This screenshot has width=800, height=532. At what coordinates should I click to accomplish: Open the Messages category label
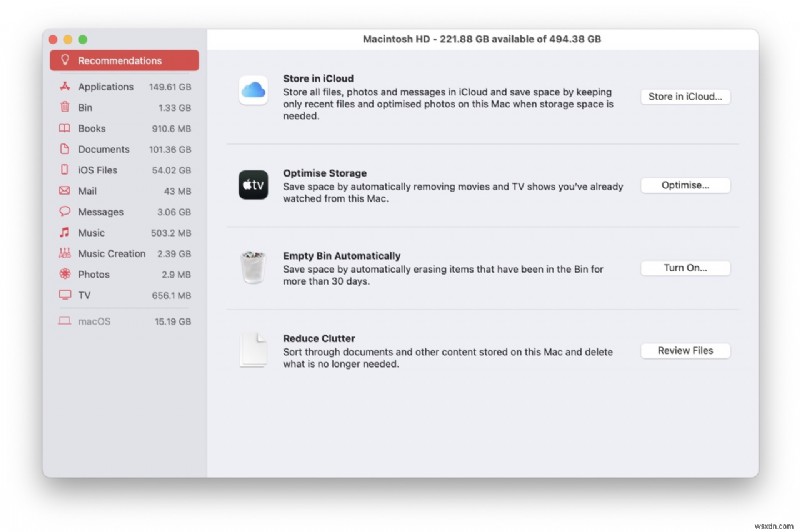[101, 212]
